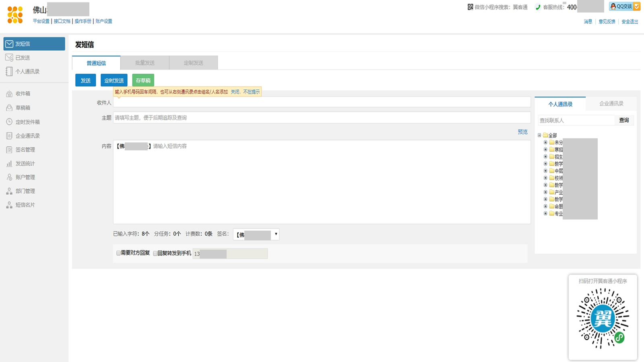This screenshot has height=362, width=644.
Task: Open the 签名 signature dropdown
Action: point(256,234)
